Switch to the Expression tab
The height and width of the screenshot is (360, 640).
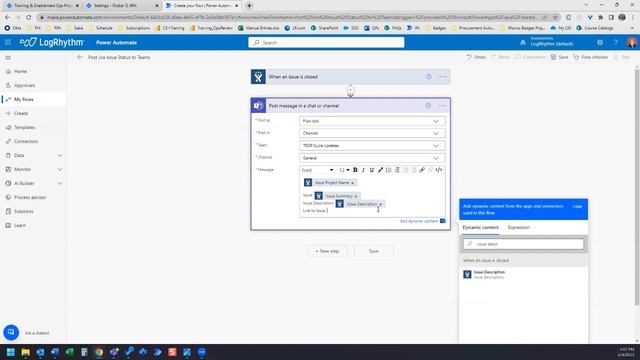click(519, 227)
